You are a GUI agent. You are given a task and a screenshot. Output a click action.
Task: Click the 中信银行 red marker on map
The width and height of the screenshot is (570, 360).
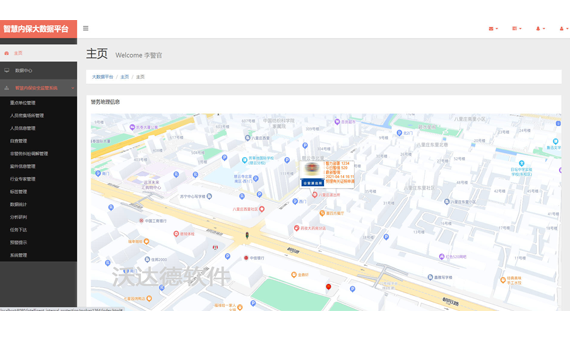[x=246, y=258]
